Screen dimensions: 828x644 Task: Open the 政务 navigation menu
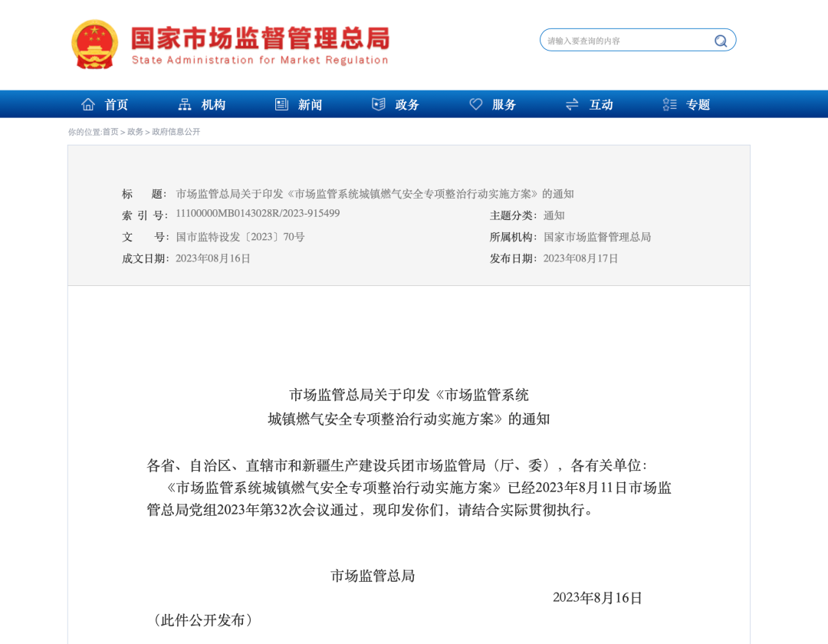pyautogui.click(x=407, y=104)
